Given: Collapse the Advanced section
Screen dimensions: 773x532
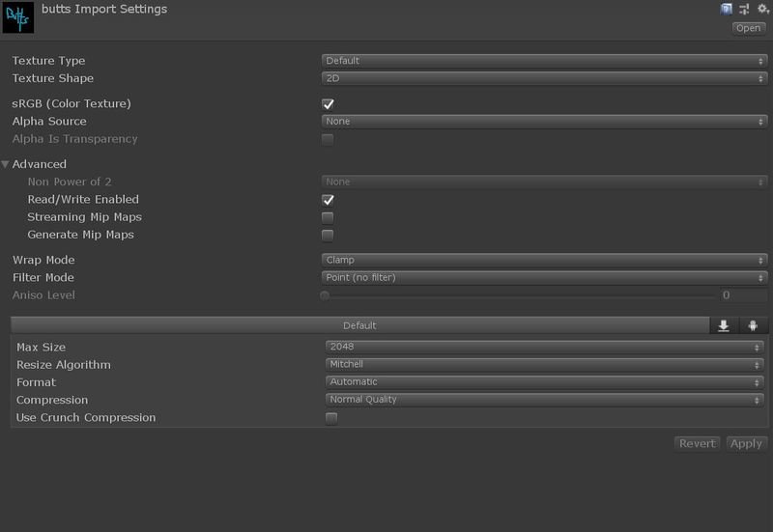Looking at the screenshot, I should (x=7, y=164).
